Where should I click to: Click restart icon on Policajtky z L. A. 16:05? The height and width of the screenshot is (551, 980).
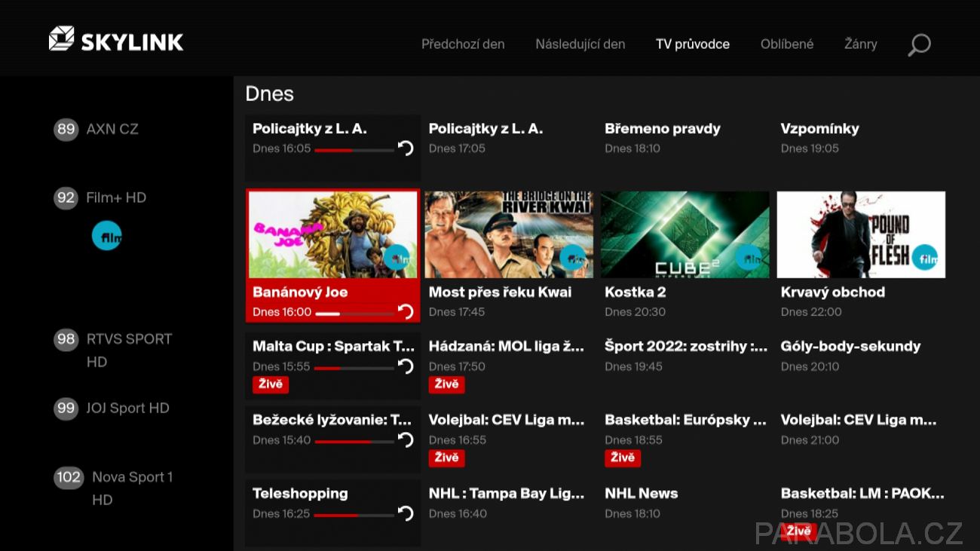coord(406,148)
